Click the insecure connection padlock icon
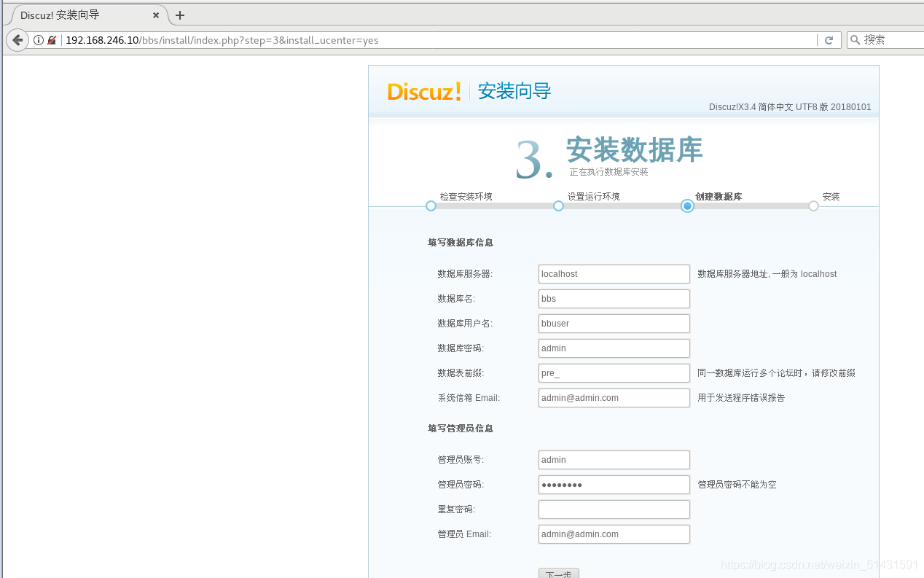 click(52, 40)
